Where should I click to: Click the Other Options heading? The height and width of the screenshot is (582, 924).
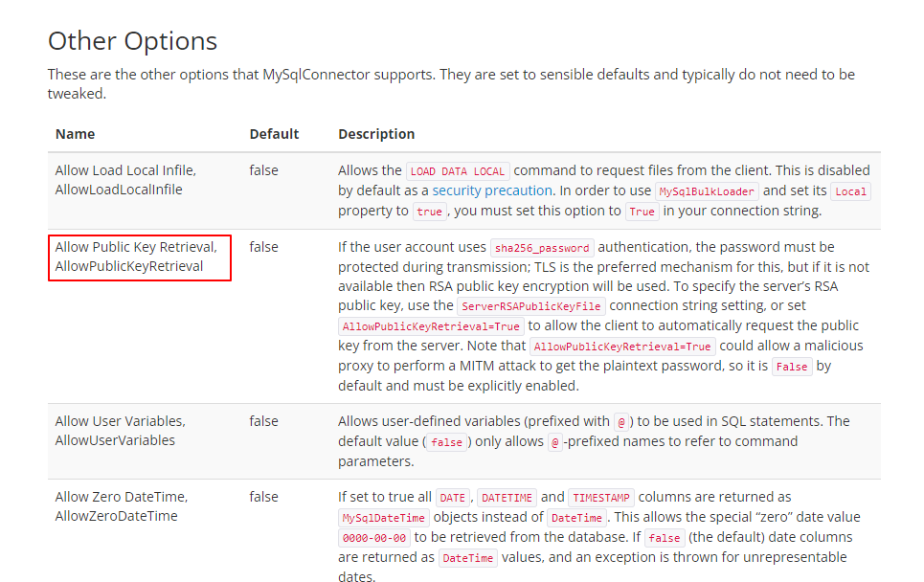(x=132, y=41)
